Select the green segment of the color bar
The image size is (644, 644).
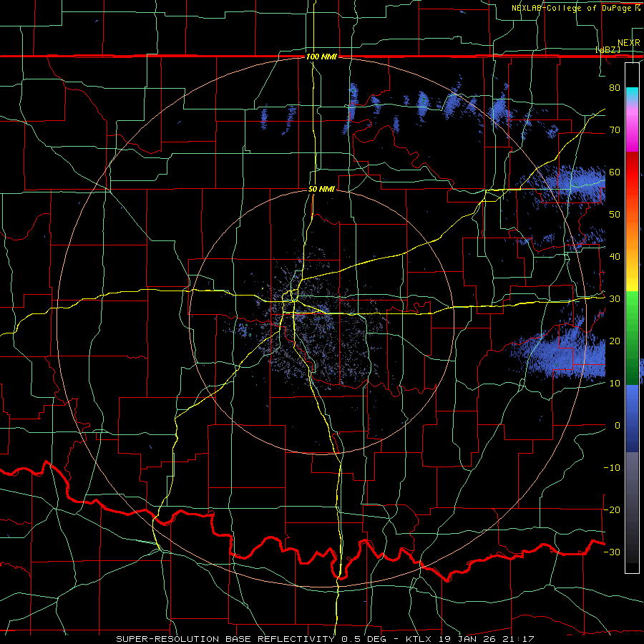click(632, 338)
